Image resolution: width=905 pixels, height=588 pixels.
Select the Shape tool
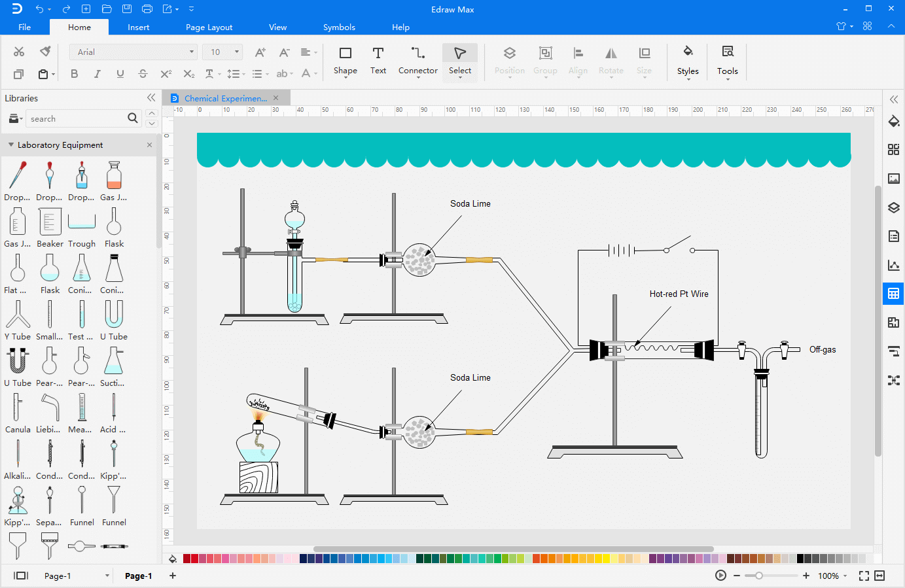[x=346, y=62]
